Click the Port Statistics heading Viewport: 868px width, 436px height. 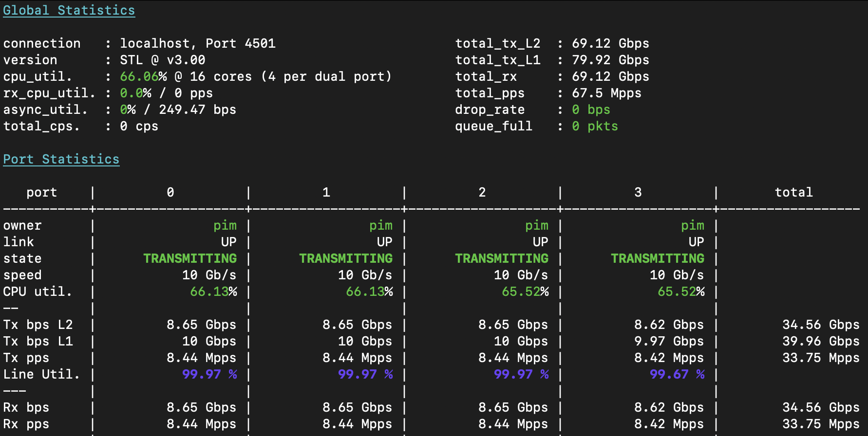click(x=61, y=159)
